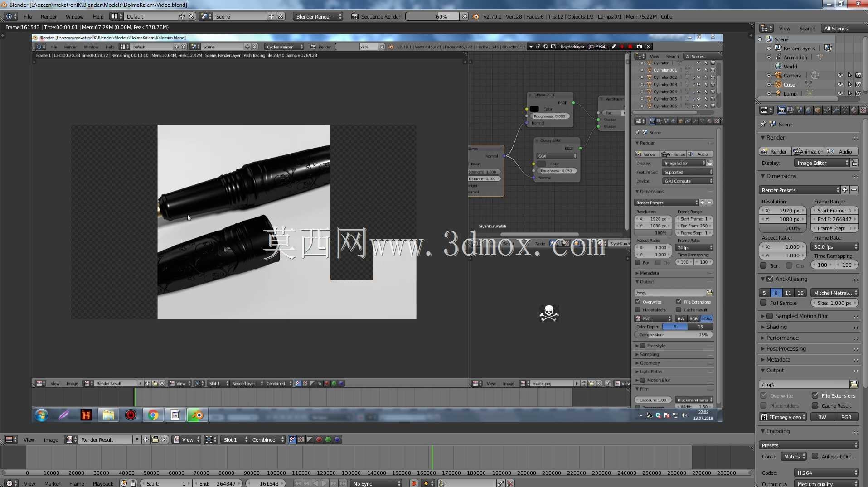Click the new image plus icon near Render Result
The height and width of the screenshot is (487, 868).
146,439
